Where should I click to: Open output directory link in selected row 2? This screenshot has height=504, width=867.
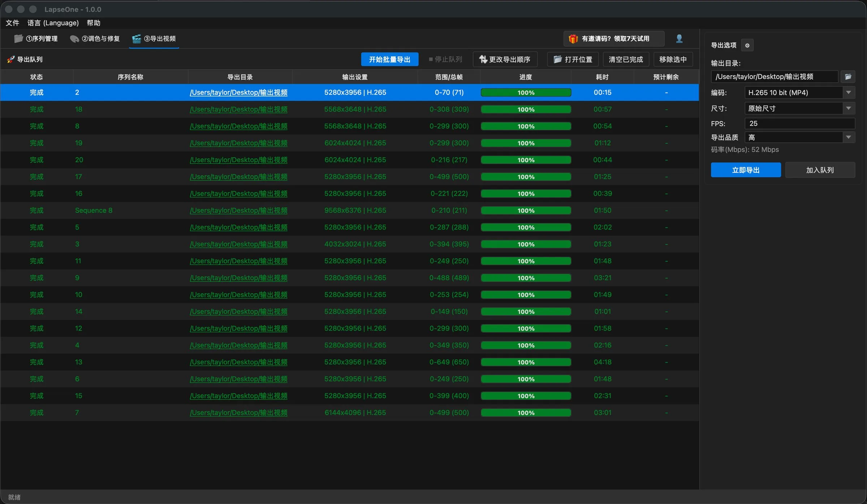(239, 92)
